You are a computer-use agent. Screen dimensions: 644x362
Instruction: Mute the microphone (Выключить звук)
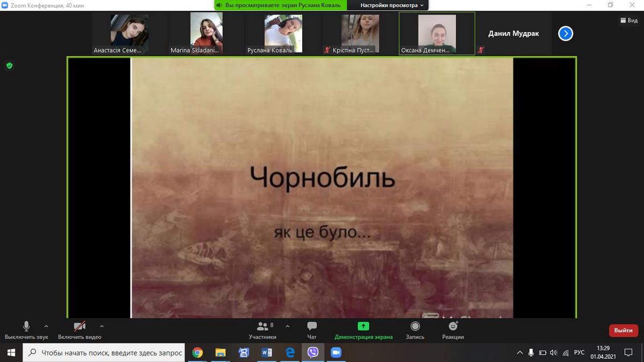point(26,327)
